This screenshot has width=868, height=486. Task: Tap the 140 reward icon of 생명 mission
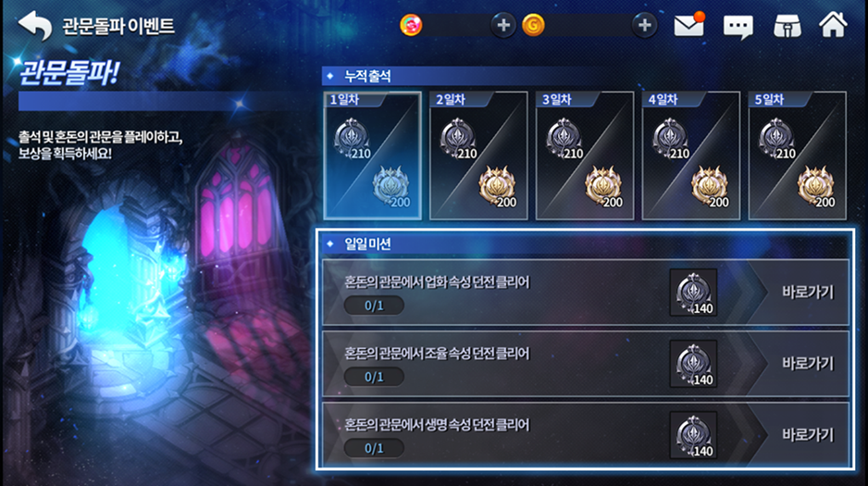tap(693, 435)
